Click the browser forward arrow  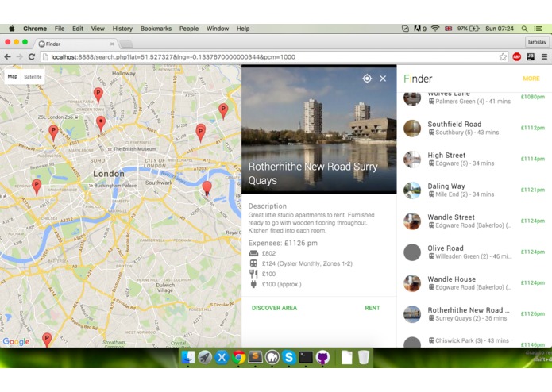(19, 56)
